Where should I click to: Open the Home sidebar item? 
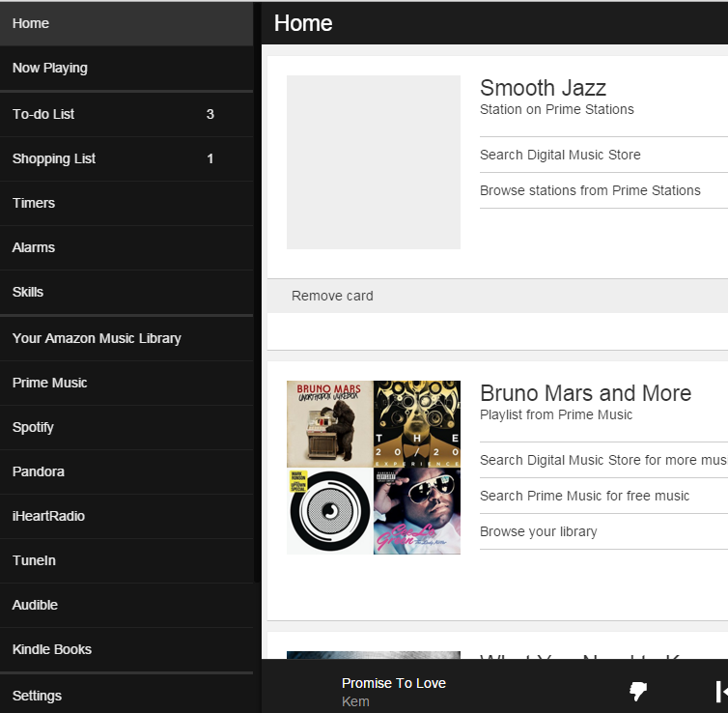coord(126,23)
